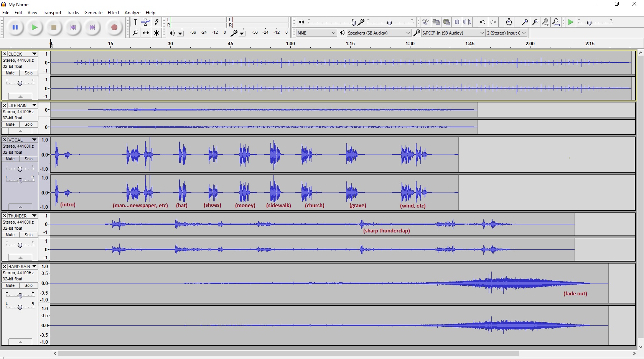Viewport: 644px width, 359px height.
Task: Solo the THUNDER track
Action: (x=28, y=235)
